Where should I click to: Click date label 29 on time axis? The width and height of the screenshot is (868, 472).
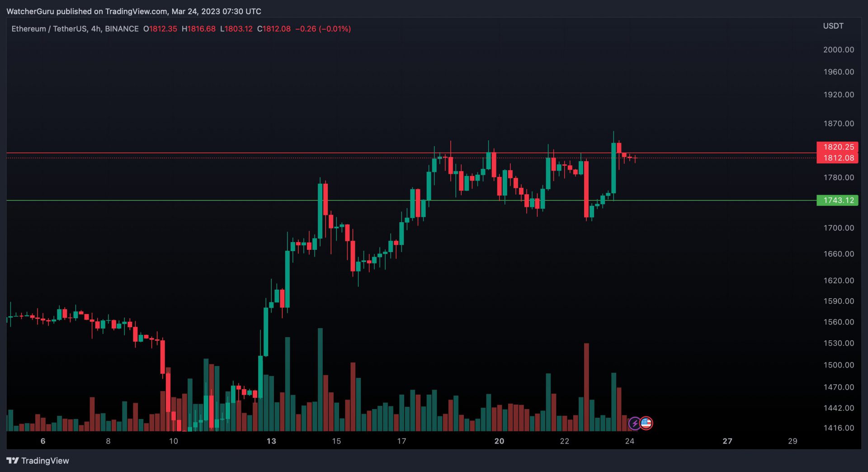coord(793,441)
